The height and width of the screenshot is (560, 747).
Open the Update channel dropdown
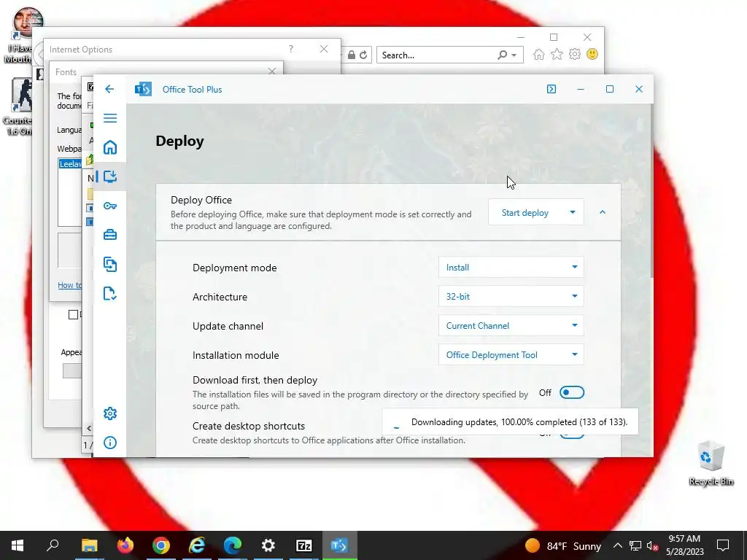click(511, 326)
